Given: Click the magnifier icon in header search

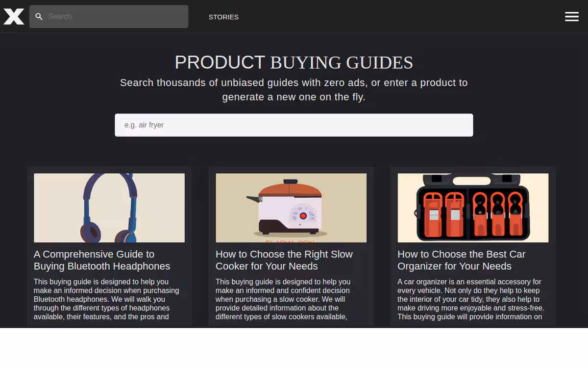Looking at the screenshot, I should tap(39, 17).
